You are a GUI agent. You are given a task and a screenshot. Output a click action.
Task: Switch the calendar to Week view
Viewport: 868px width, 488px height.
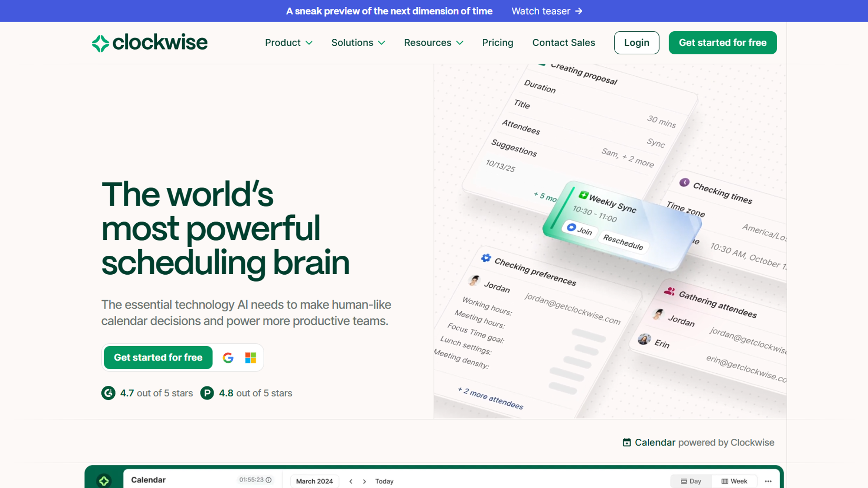(x=734, y=481)
